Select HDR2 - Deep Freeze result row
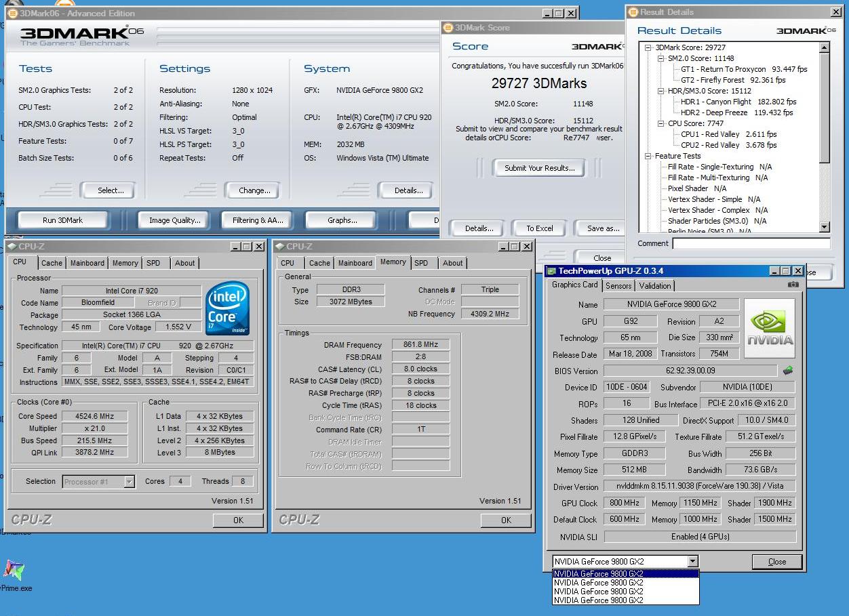The height and width of the screenshot is (616, 849). (x=736, y=112)
